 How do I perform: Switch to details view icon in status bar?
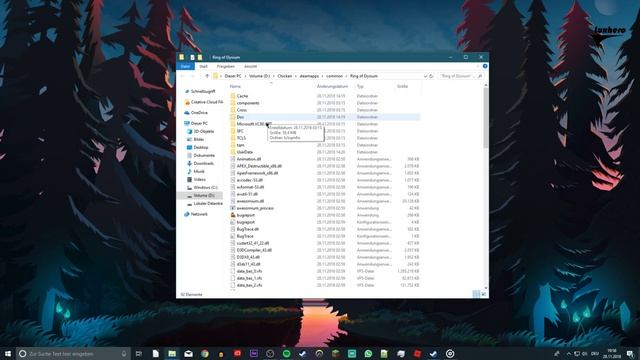(476, 294)
